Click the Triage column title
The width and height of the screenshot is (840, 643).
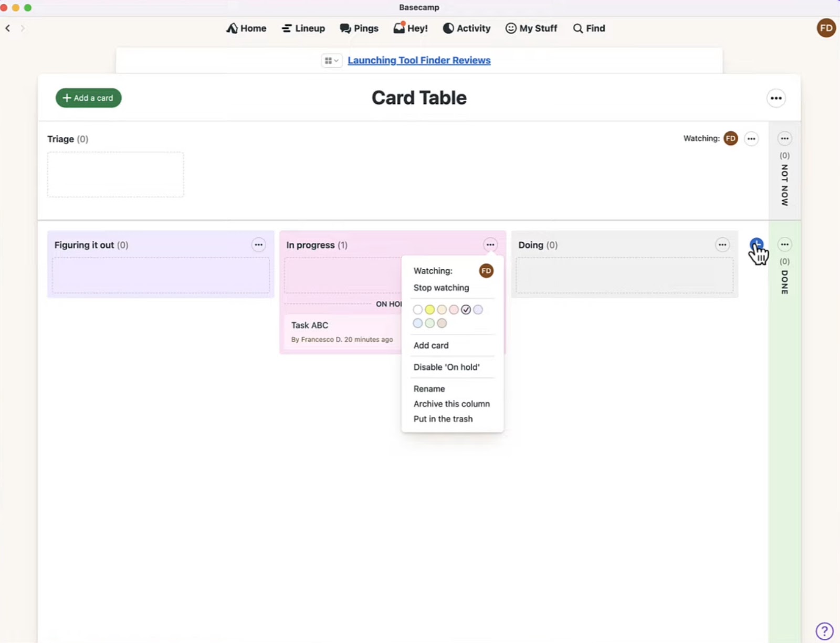pos(60,139)
